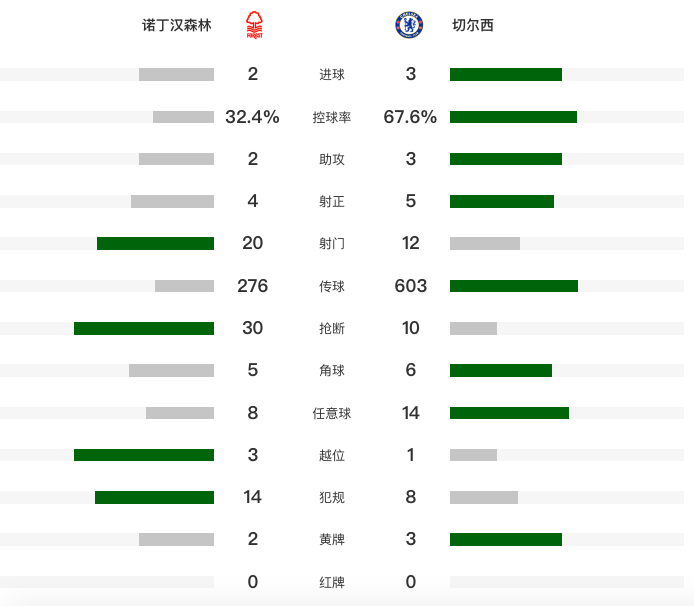Open the 诺丁汉森林 team name
Image resolution: width=694 pixels, height=606 pixels.
coord(177,25)
